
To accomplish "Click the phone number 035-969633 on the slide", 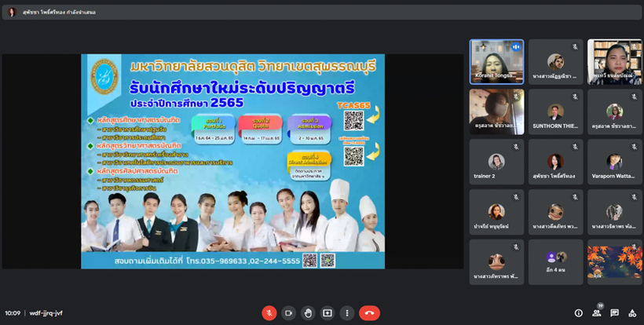I will point(225,261).
